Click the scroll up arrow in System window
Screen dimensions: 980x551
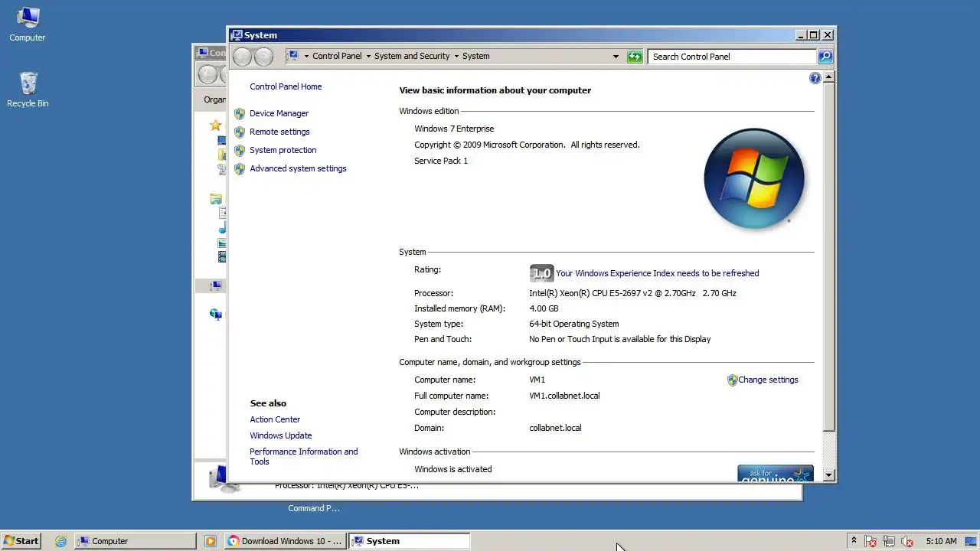(828, 78)
